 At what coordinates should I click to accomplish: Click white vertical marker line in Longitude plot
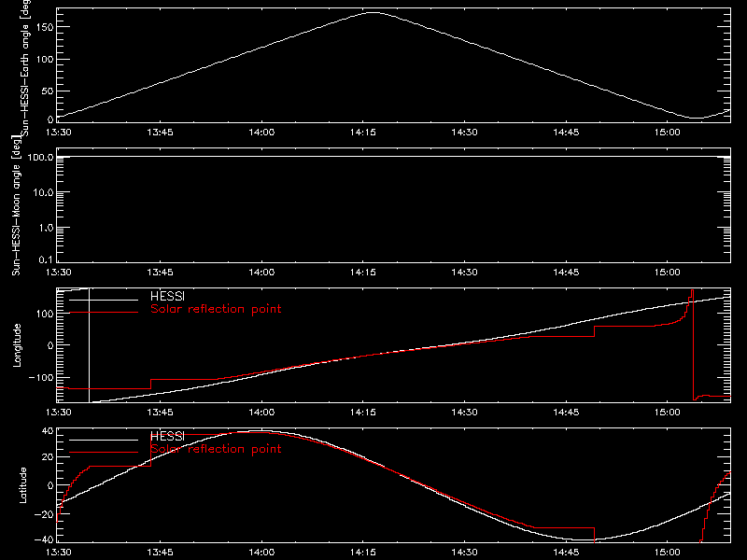[x=89, y=345]
